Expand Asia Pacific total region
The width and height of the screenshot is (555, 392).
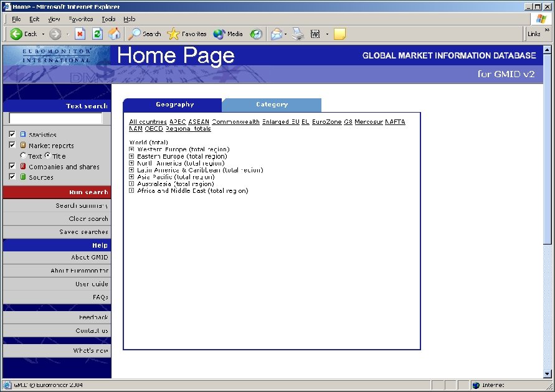click(x=130, y=177)
